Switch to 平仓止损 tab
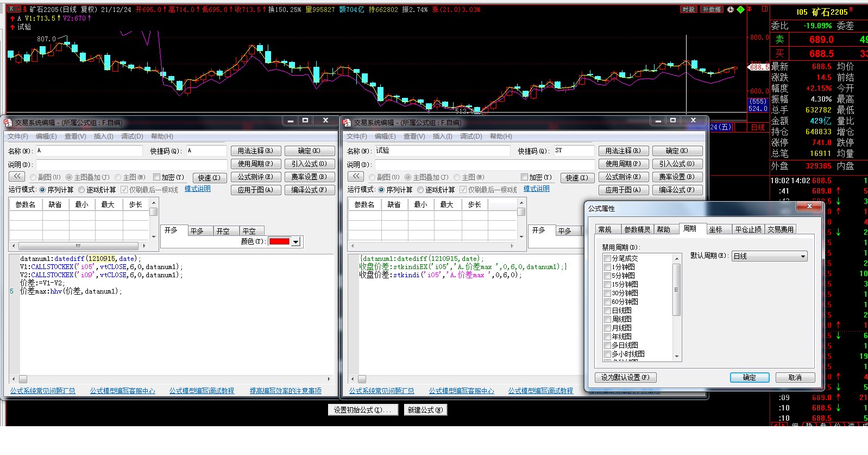 click(x=749, y=230)
